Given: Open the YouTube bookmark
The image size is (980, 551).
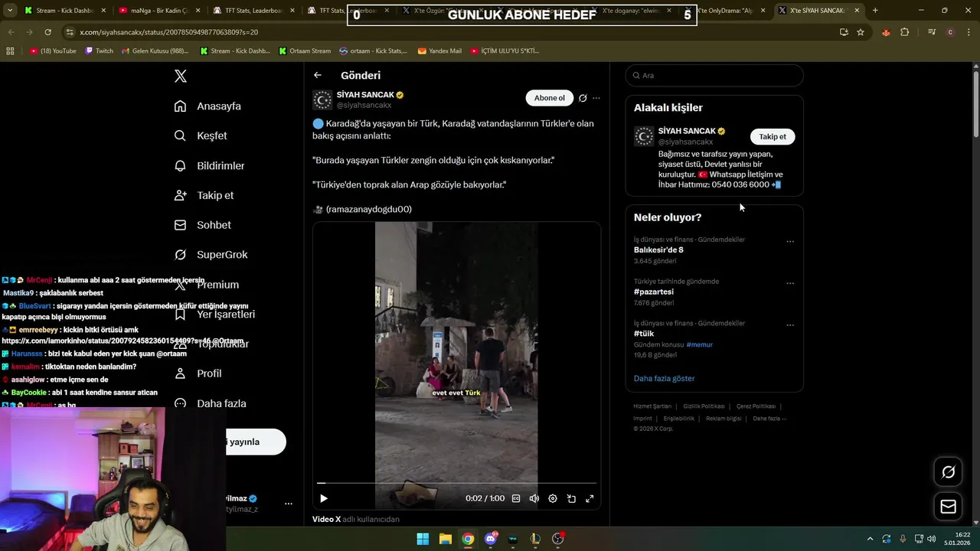Looking at the screenshot, I should coord(53,51).
